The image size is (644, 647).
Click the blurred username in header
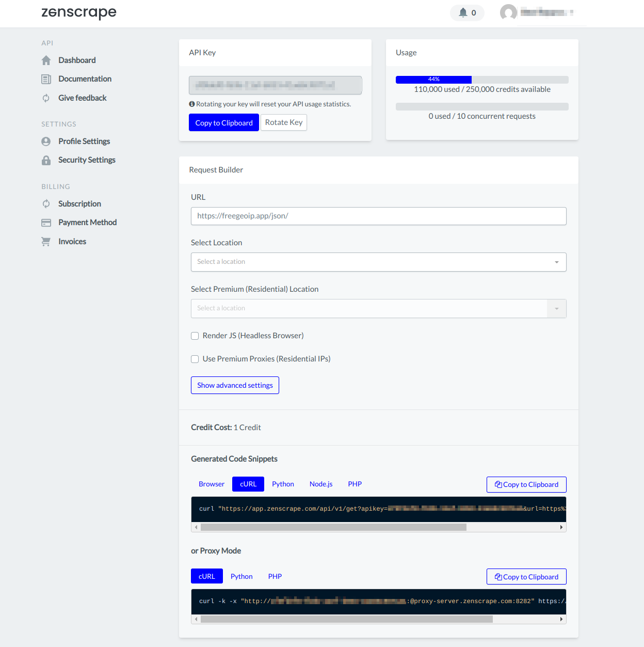[547, 12]
